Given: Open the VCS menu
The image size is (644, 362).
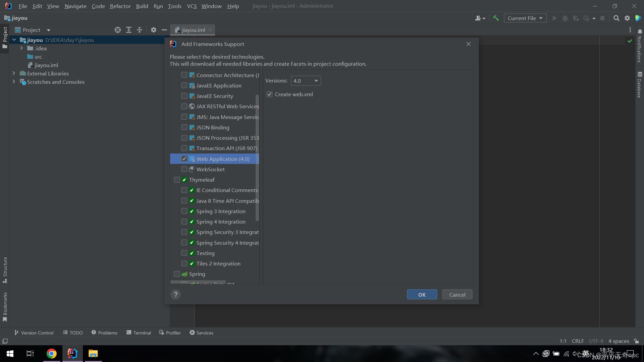Looking at the screenshot, I should click(192, 6).
